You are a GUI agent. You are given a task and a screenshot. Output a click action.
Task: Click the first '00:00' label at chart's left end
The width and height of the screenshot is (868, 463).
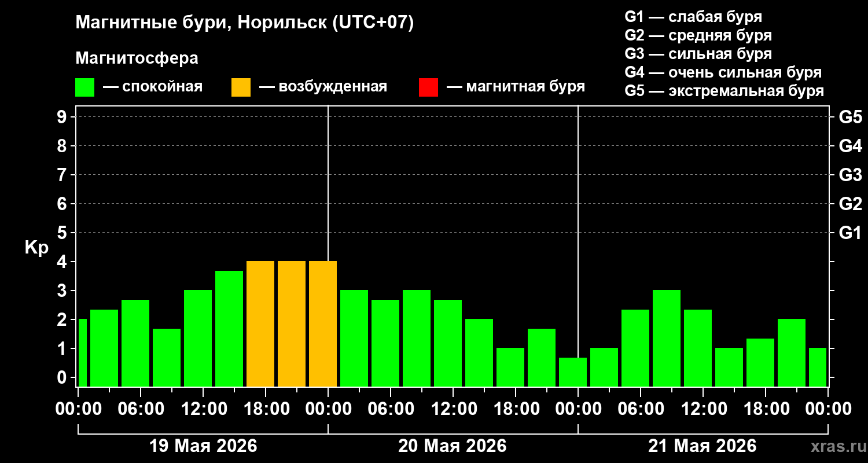click(78, 409)
